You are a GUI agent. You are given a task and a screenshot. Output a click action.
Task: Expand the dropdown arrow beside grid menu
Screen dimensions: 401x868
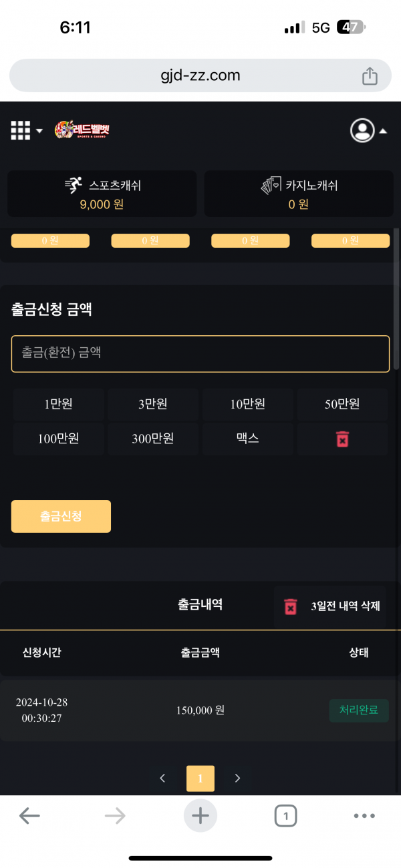pyautogui.click(x=39, y=131)
